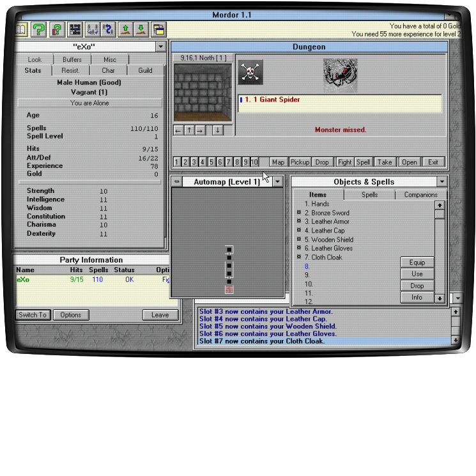Viewport: 476px width, 476px height.
Task: Switch to the Misc tab
Action: click(110, 59)
